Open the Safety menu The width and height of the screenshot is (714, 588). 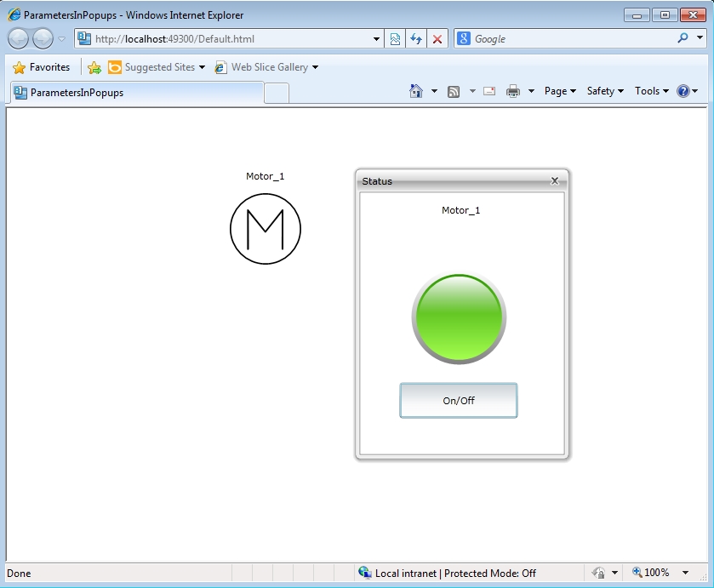pos(605,91)
